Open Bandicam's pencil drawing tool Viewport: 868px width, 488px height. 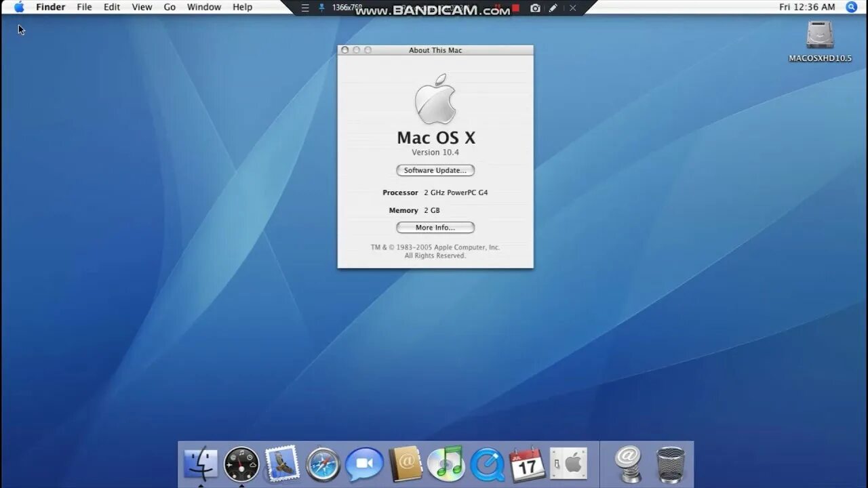click(x=553, y=8)
